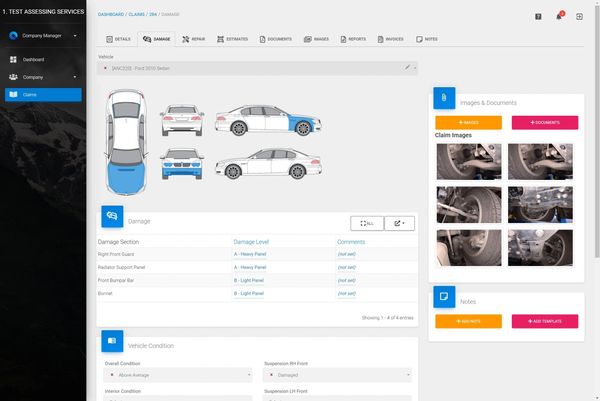Click the help question mark icon
This screenshot has width=600, height=401.
pyautogui.click(x=538, y=16)
